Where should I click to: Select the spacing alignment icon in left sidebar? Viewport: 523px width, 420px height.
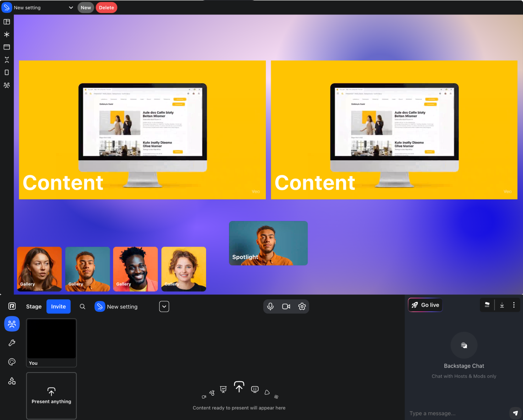coord(7,60)
